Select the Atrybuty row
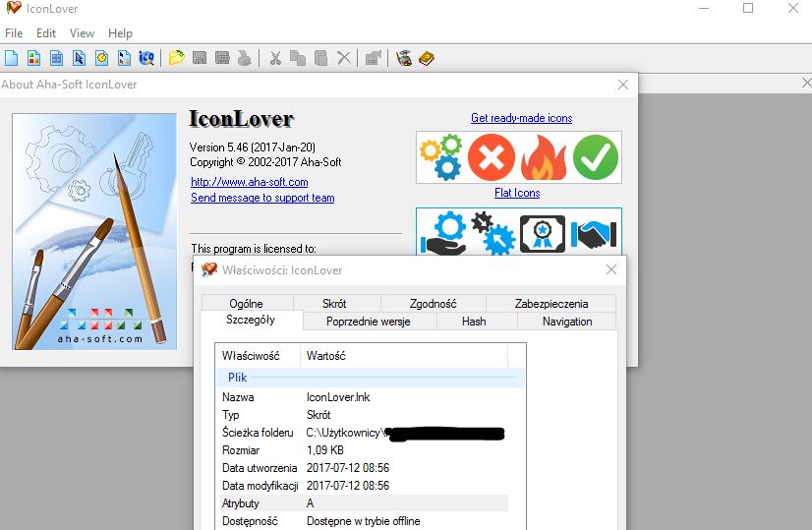This screenshot has width=812, height=530. (364, 503)
